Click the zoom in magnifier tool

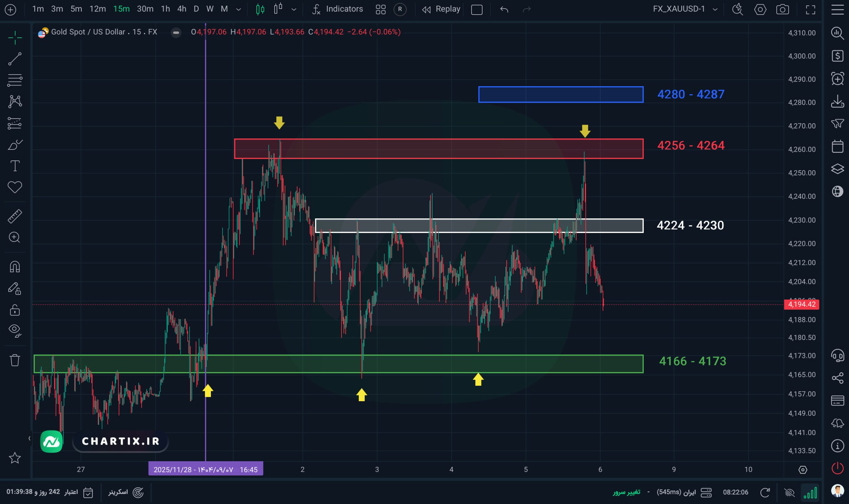(15, 237)
